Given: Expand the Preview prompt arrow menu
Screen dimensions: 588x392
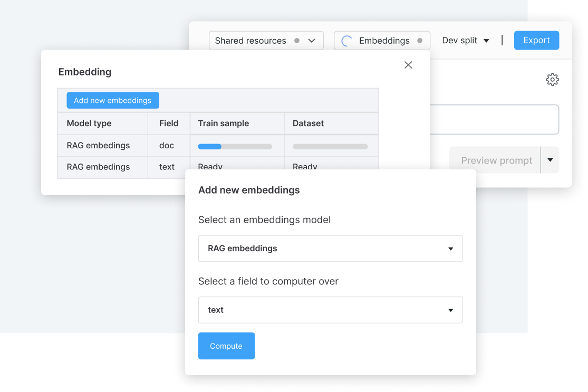Looking at the screenshot, I should [550, 160].
